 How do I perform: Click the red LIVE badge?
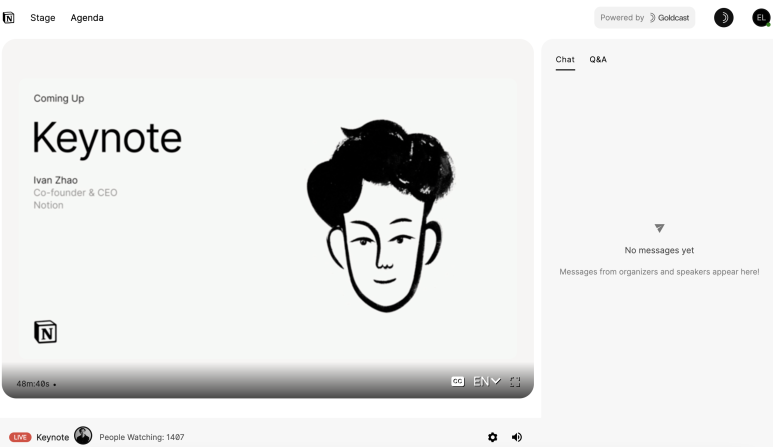pyautogui.click(x=20, y=437)
